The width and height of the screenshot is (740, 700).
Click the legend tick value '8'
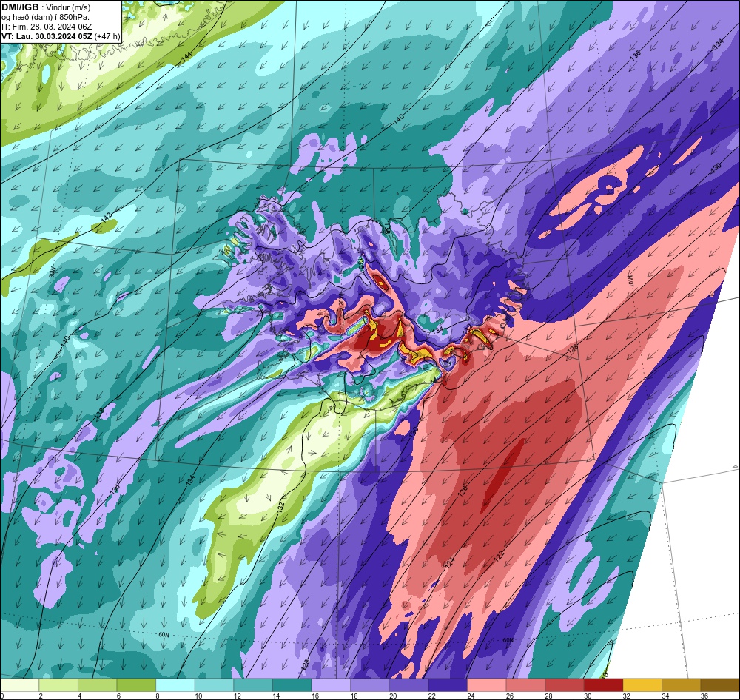point(158,696)
